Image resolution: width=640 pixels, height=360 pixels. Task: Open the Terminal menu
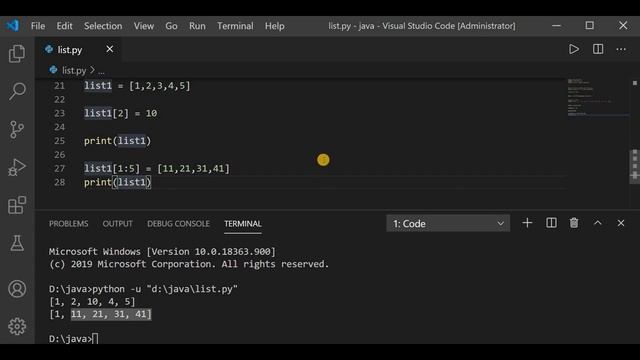(x=235, y=26)
